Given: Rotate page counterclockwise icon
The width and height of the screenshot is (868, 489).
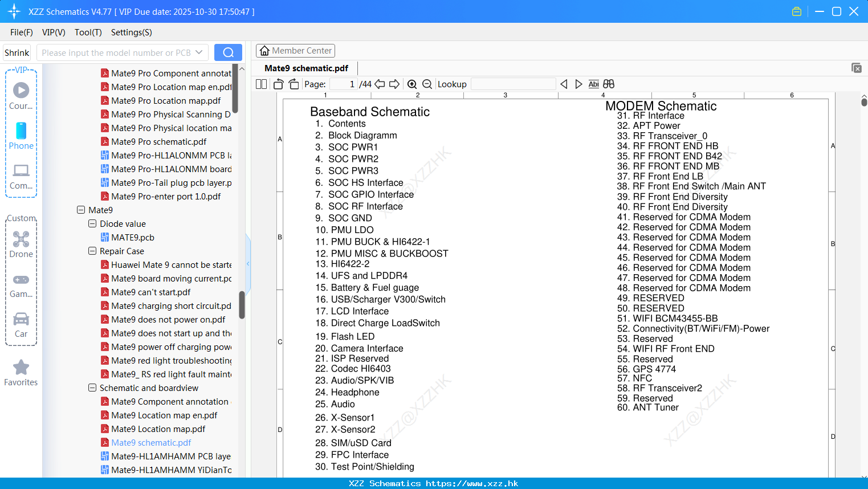Looking at the screenshot, I should click(279, 84).
